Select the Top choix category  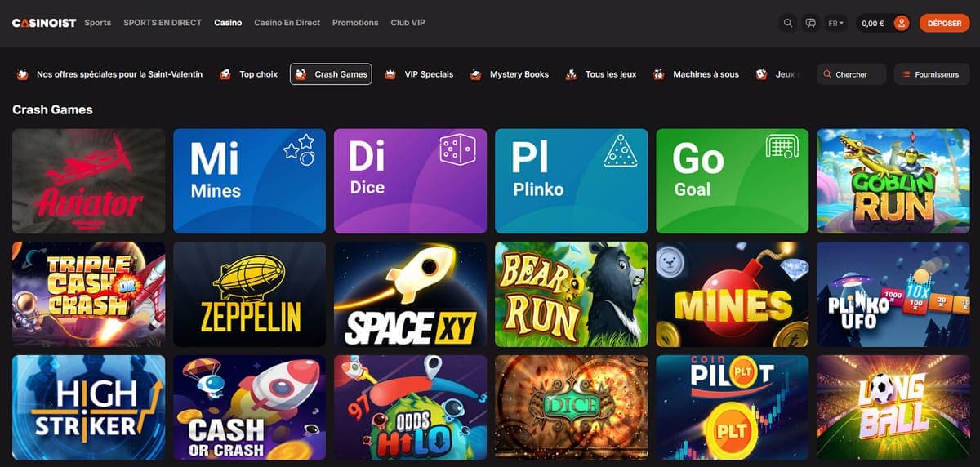coord(249,74)
